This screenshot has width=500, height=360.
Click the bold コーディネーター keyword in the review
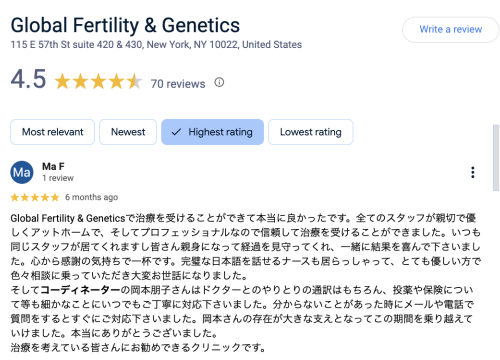coord(80,290)
